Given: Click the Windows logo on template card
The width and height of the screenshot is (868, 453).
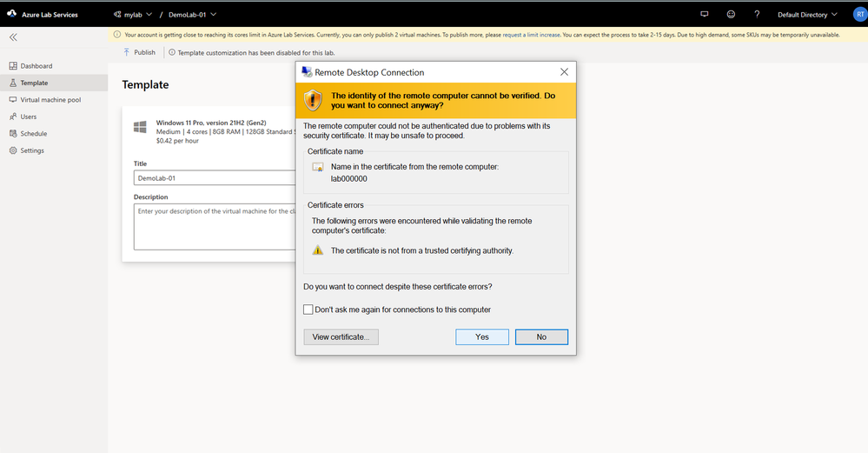Looking at the screenshot, I should (x=140, y=127).
